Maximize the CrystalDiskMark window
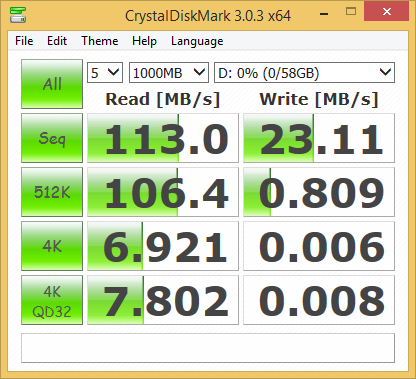 click(x=351, y=12)
